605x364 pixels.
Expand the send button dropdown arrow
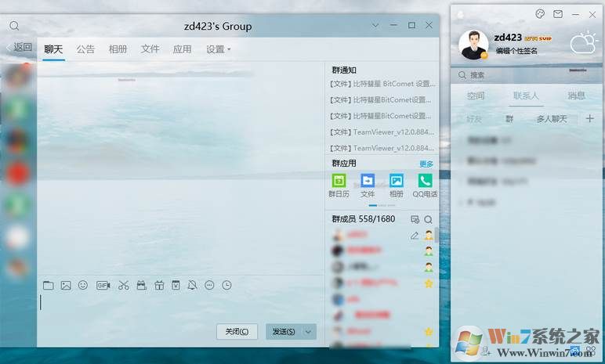[308, 331]
